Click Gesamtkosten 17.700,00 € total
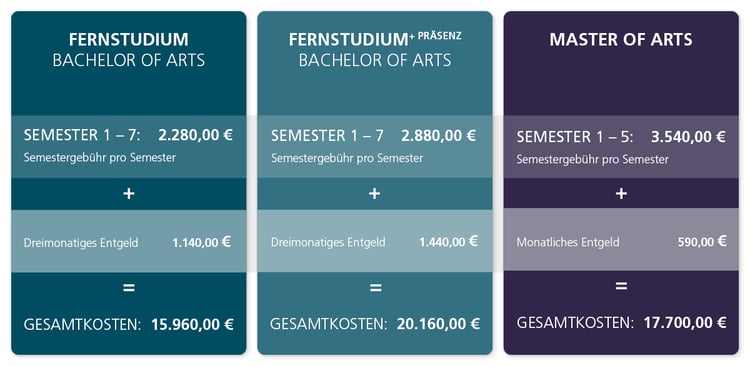This screenshot has height=366, width=750. 621,323
